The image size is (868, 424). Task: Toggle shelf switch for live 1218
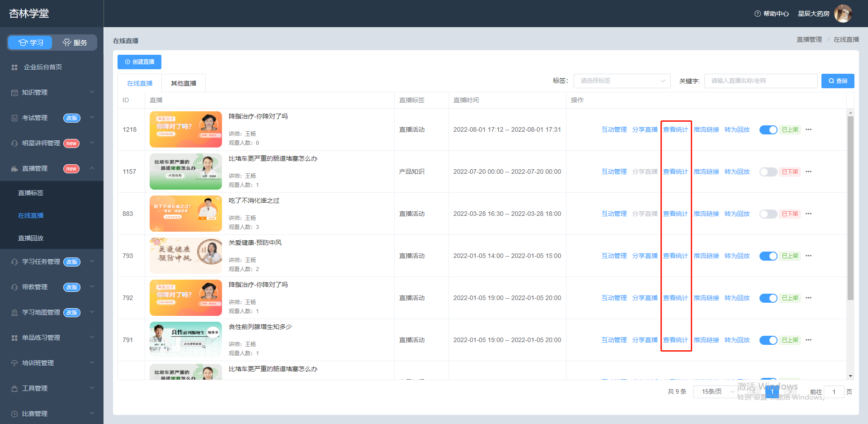(768, 130)
